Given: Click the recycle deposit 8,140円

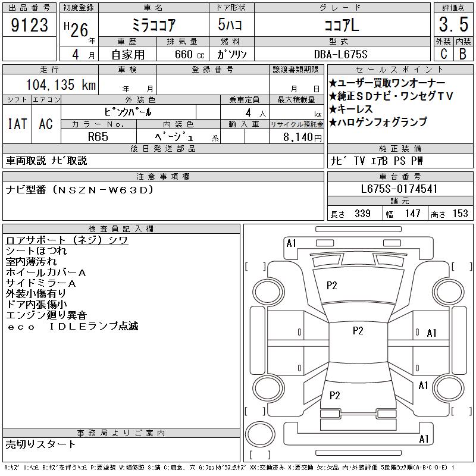Looking at the screenshot, I should 302,137.
